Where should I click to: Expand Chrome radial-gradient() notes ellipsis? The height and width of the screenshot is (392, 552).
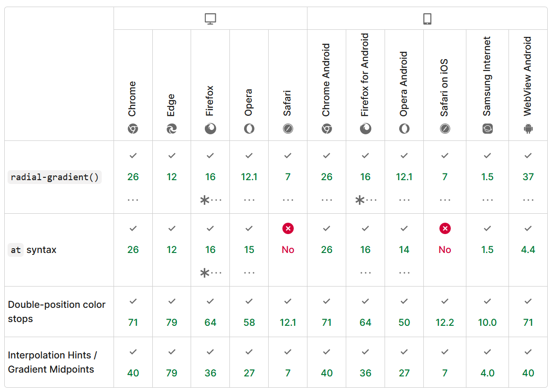133,200
